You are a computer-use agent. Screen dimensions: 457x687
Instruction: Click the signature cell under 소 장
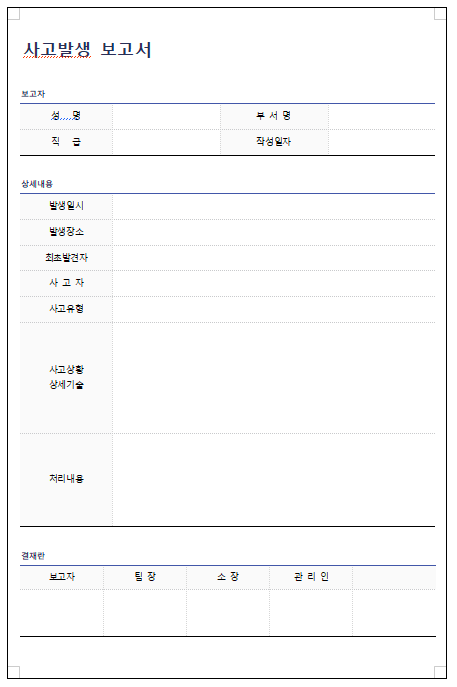click(x=228, y=613)
